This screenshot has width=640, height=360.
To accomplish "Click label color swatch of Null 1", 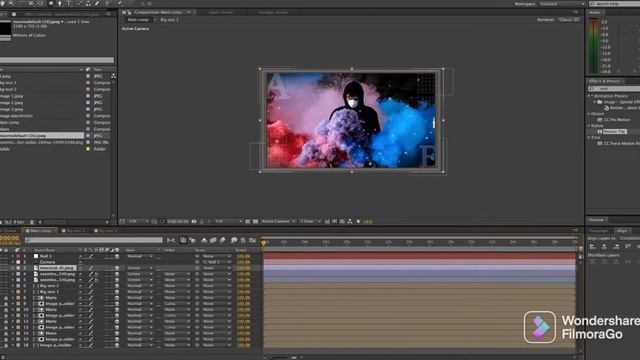I will point(18,256).
